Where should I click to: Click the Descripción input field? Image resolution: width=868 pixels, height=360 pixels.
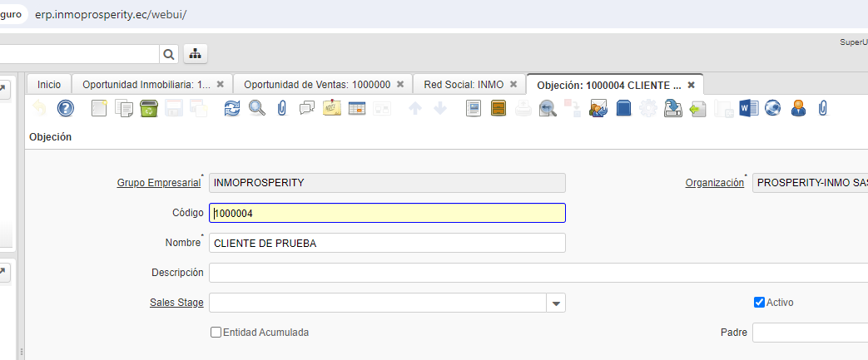[x=533, y=273]
